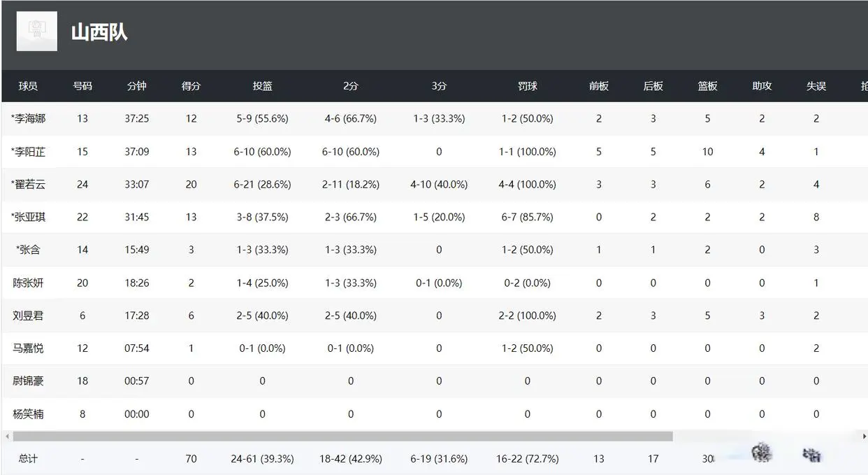868x475 pixels.
Task: Click the right scrollbar arrow
Action: pos(864,437)
